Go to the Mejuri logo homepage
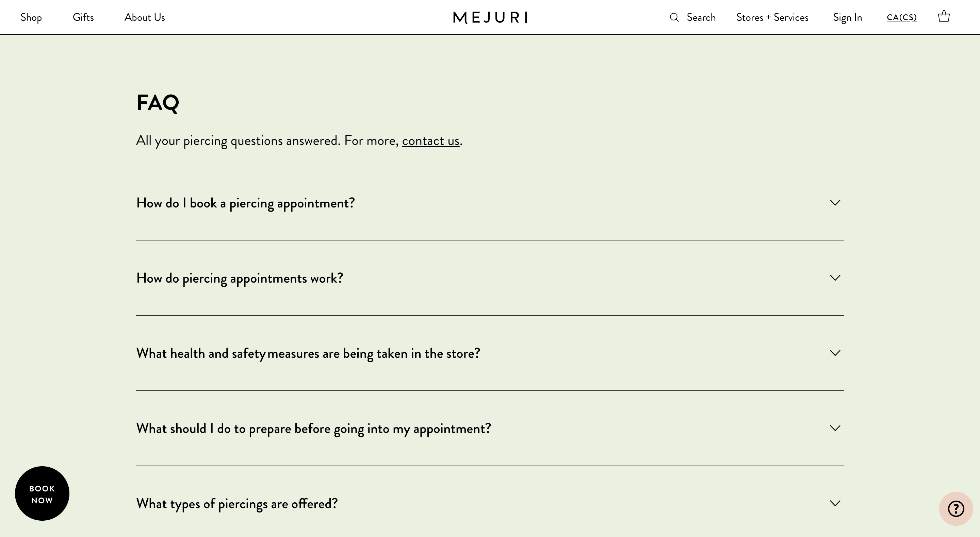Screen dimensions: 980x537 click(490, 17)
